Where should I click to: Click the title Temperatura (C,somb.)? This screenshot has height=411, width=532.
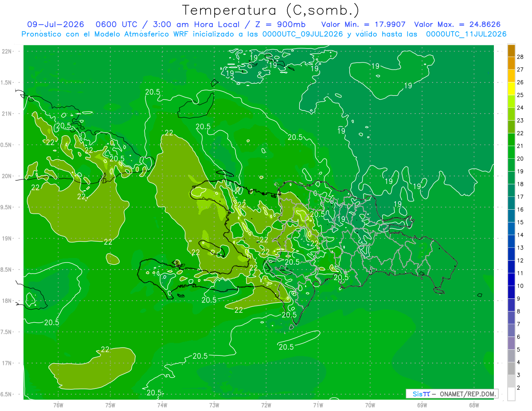click(270, 10)
